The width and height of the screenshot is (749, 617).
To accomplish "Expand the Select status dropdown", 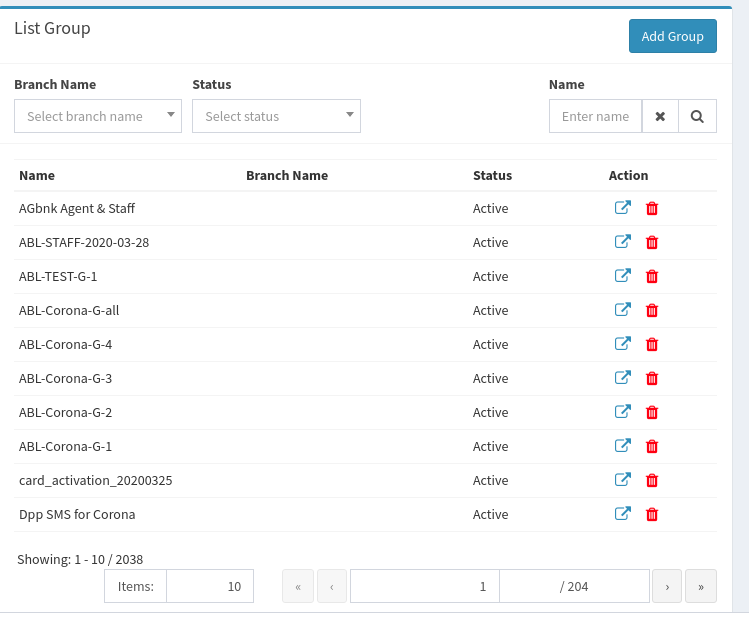I will [276, 116].
